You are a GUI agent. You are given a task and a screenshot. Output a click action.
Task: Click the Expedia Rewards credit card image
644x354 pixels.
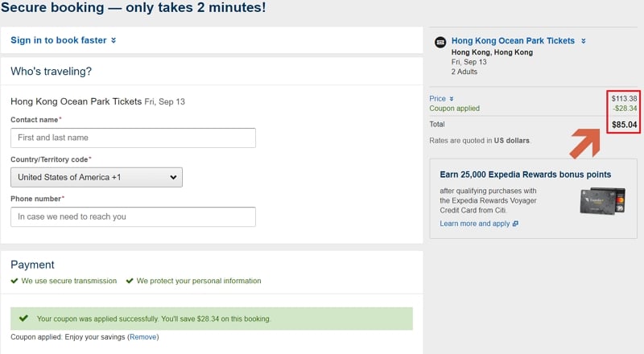(x=602, y=201)
